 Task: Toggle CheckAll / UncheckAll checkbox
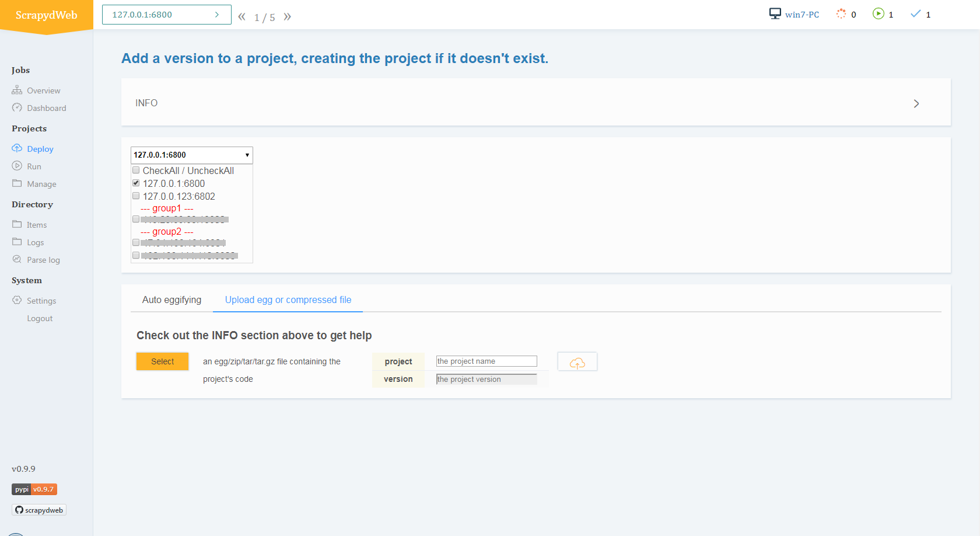[136, 170]
